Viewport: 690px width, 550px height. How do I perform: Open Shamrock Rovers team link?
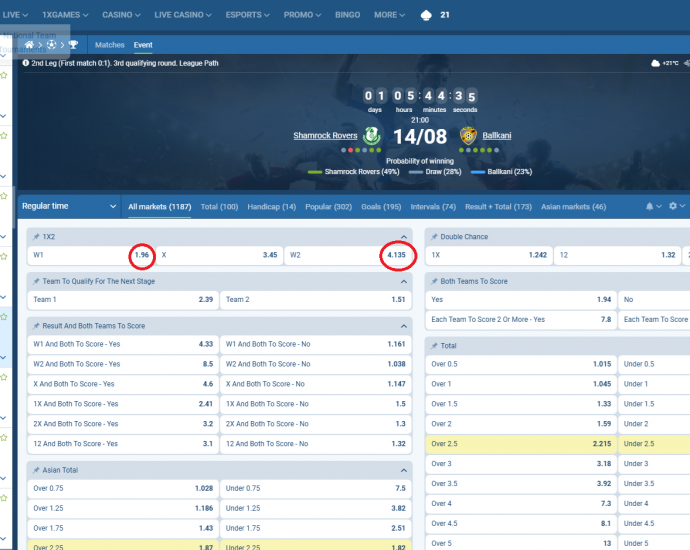pos(325,136)
